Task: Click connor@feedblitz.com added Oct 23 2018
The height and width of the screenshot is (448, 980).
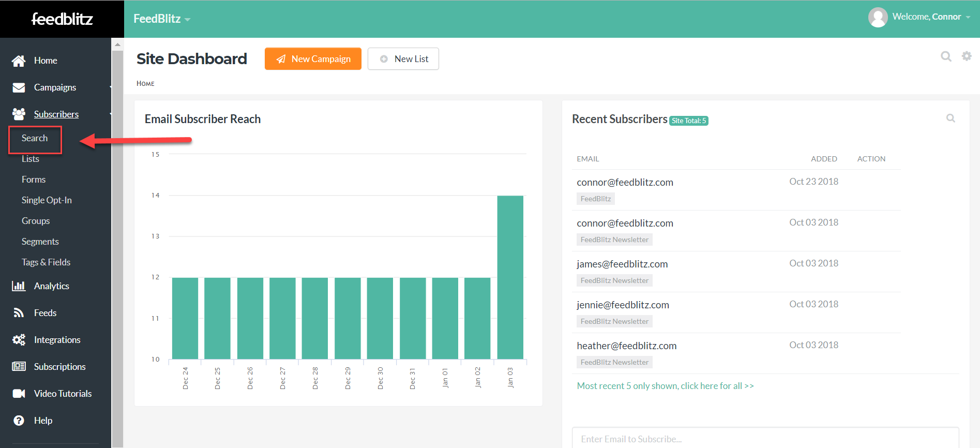Action: [625, 182]
